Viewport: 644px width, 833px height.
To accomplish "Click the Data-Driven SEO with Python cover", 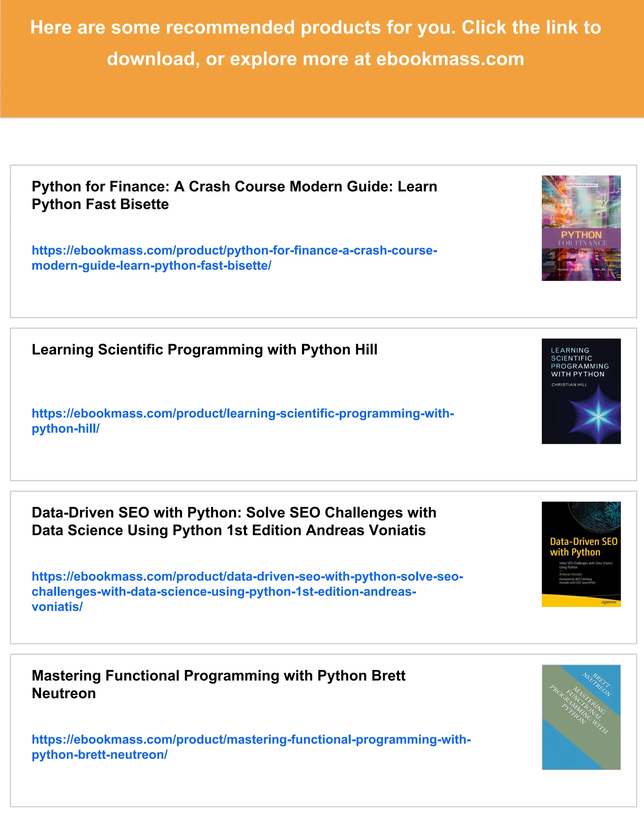I will point(581,554).
